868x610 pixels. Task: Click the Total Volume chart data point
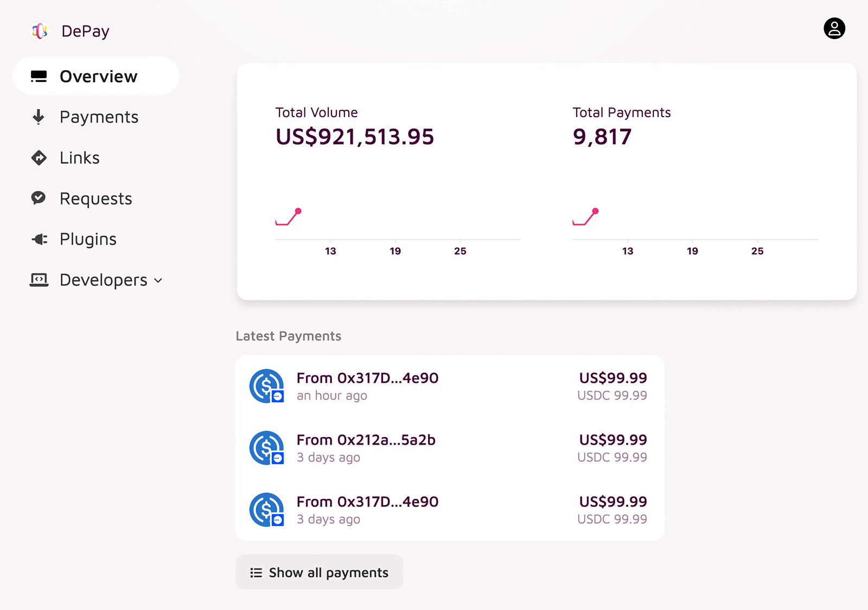coord(298,211)
